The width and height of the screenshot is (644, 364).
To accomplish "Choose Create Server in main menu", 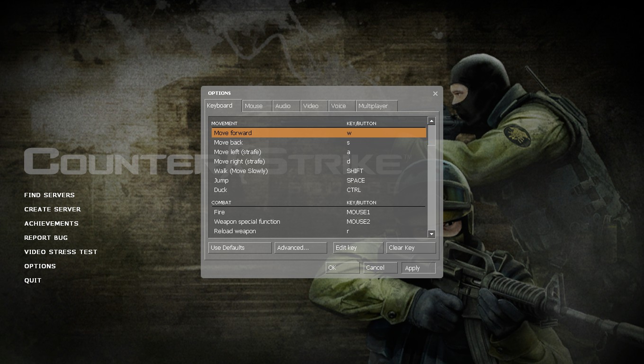I will (x=53, y=209).
